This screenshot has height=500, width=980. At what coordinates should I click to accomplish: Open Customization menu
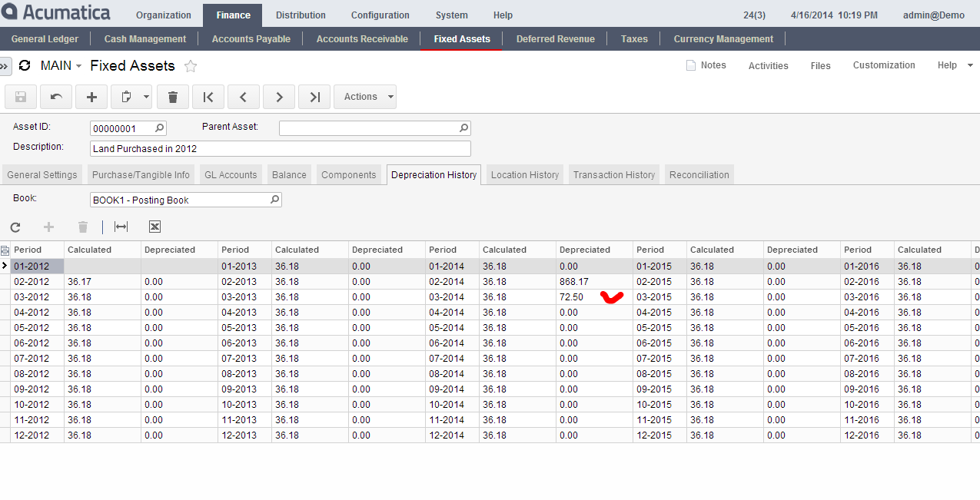pyautogui.click(x=884, y=65)
